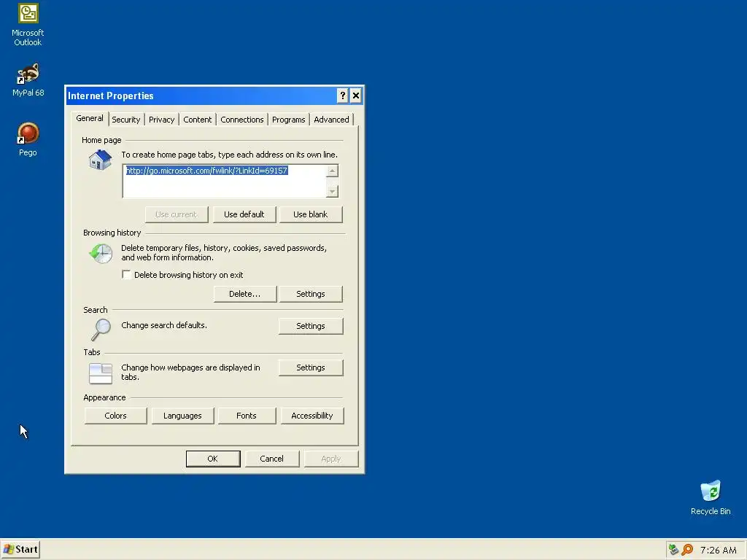
Task: Open Tabs Settings
Action: tap(311, 367)
